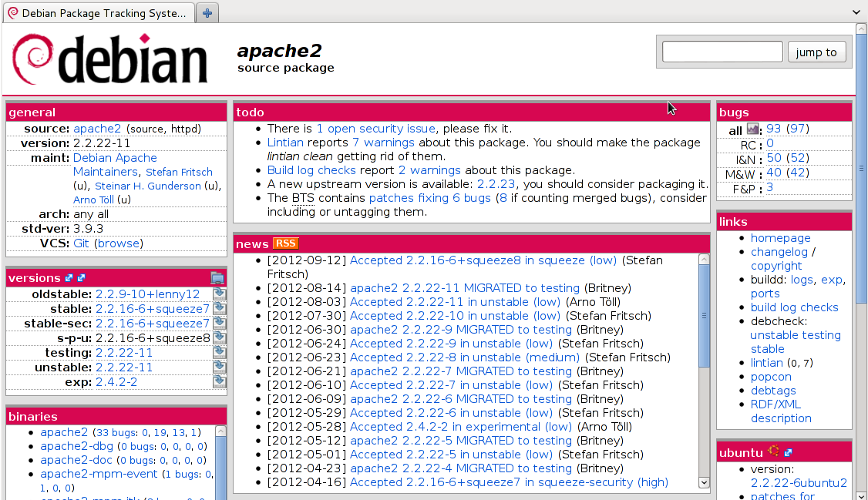Open oldstable version 2.2.9-10+lenny12
The image size is (868, 500).
click(x=148, y=294)
